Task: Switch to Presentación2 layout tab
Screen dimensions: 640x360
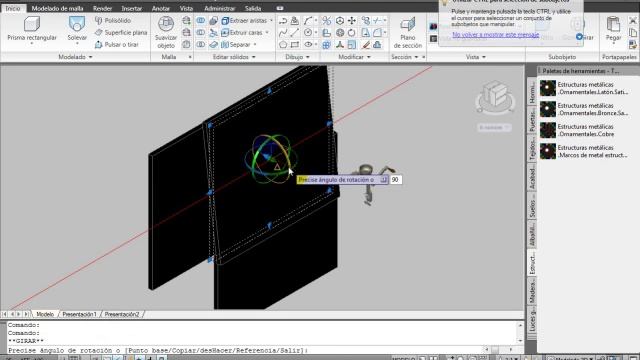Action: (x=122, y=314)
